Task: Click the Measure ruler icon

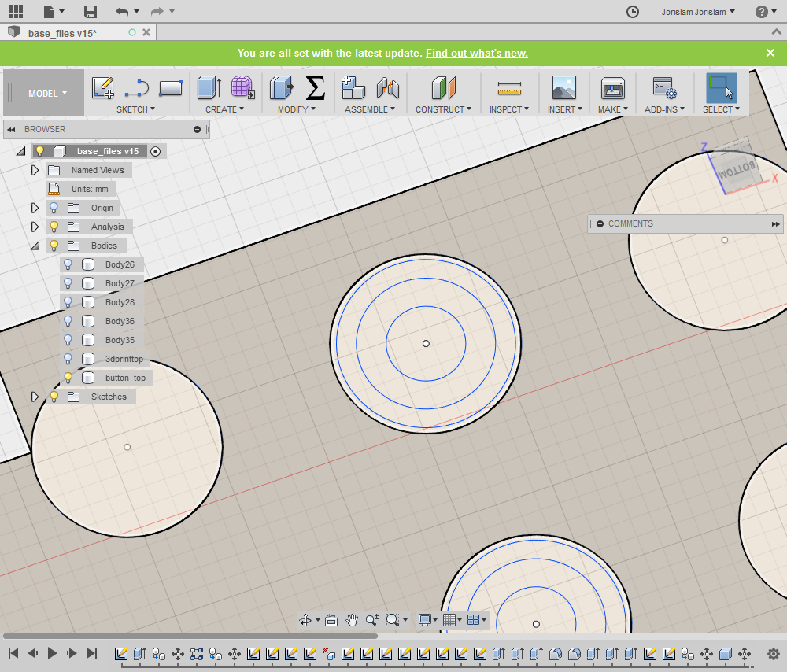Action: coord(509,88)
